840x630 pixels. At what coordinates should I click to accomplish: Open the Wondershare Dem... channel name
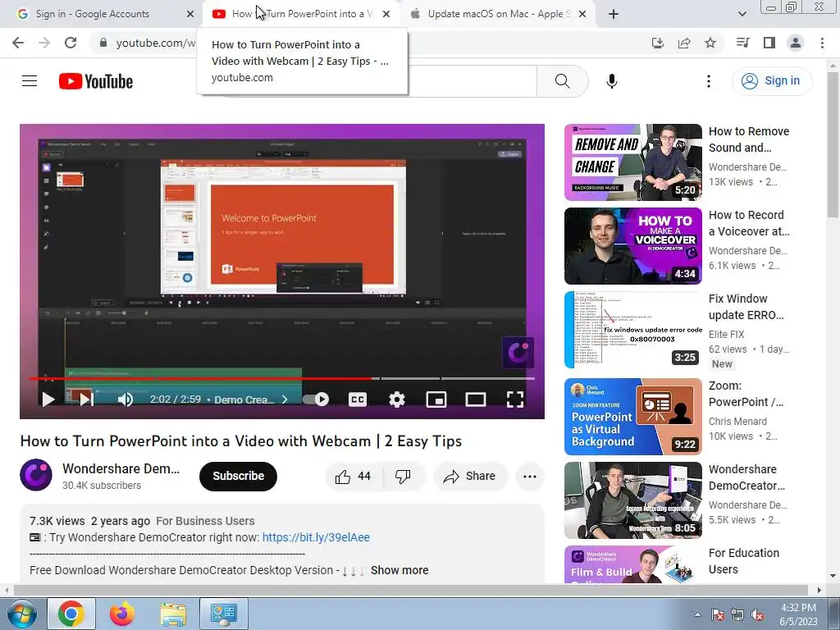121,468
